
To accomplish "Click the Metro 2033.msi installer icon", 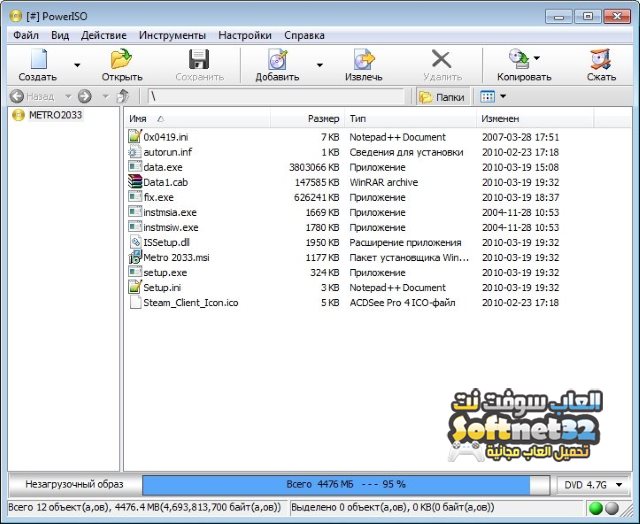I will click(x=135, y=257).
